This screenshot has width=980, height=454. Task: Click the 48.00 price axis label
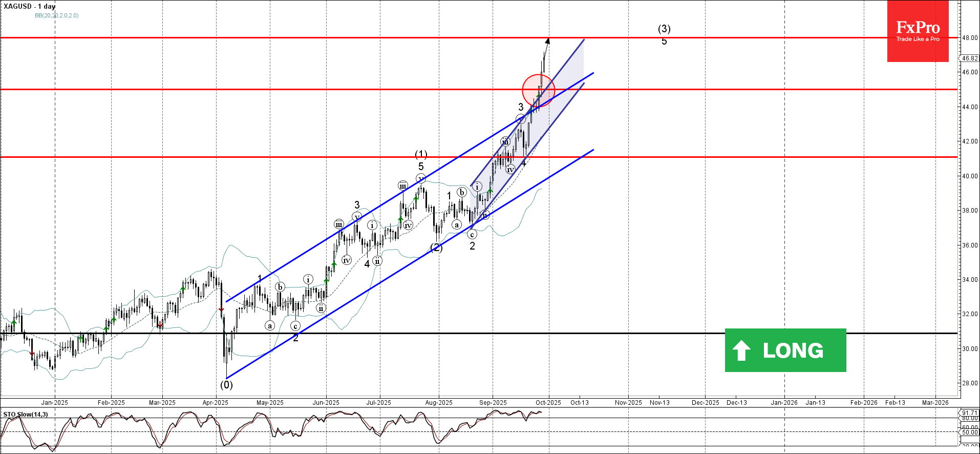[x=970, y=38]
